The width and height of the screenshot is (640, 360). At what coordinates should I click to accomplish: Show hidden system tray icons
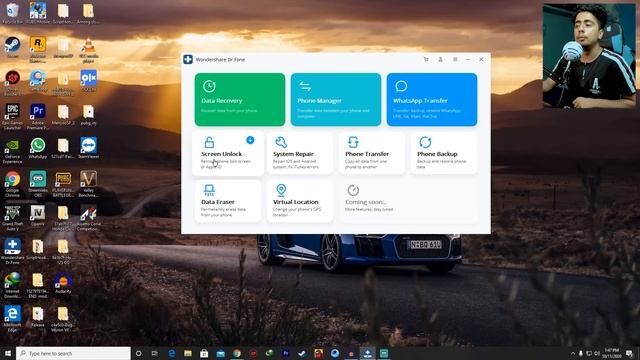[573, 353]
